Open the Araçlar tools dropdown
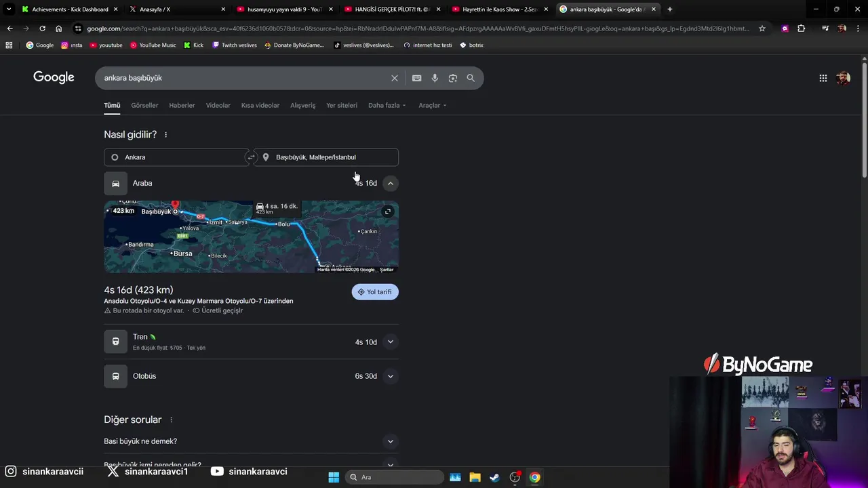The width and height of the screenshot is (868, 488). [x=433, y=106]
